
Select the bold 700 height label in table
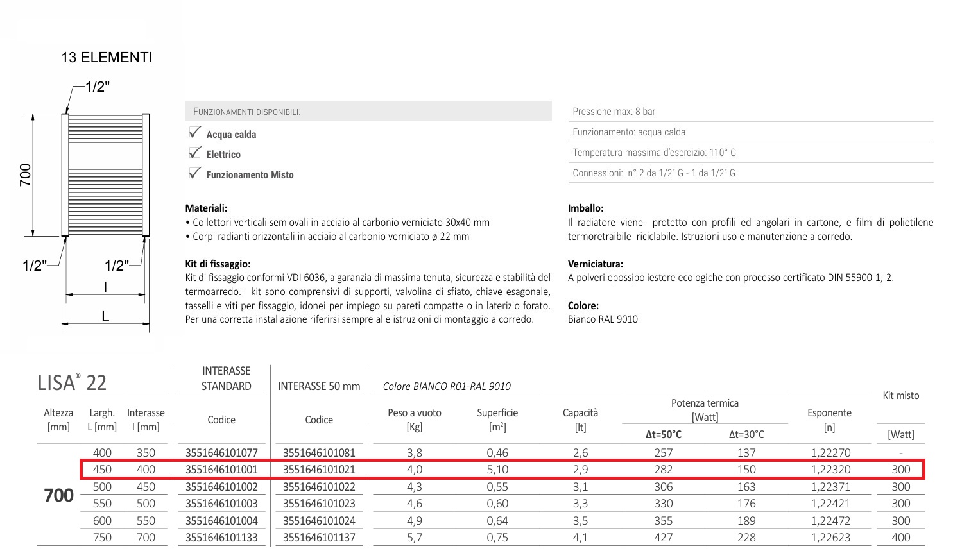tap(58, 495)
